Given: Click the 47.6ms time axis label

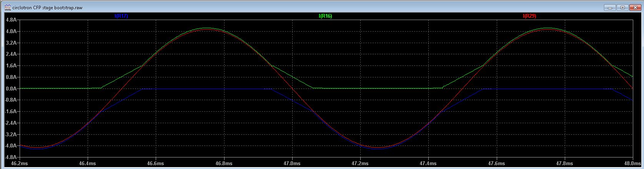Looking at the screenshot, I should point(496,164).
